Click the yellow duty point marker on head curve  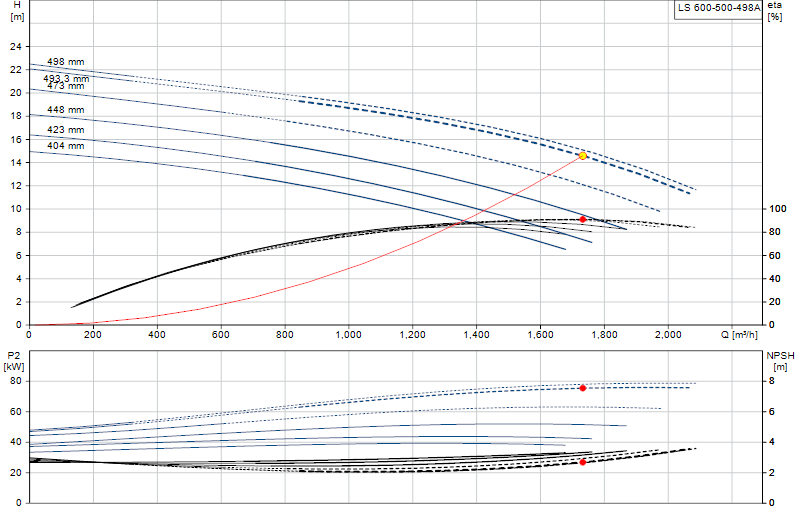pyautogui.click(x=583, y=156)
